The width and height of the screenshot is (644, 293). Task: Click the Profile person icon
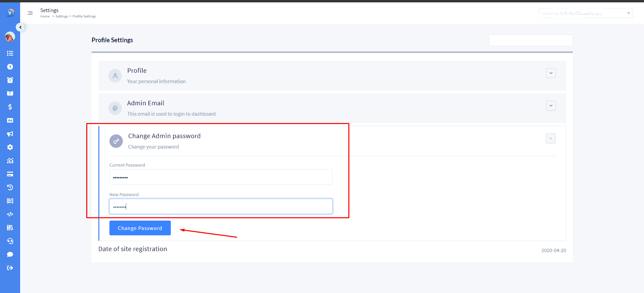115,76
